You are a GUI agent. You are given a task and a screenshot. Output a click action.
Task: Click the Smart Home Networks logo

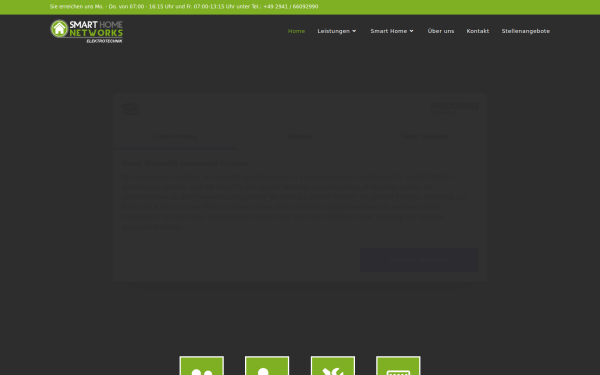(x=86, y=31)
